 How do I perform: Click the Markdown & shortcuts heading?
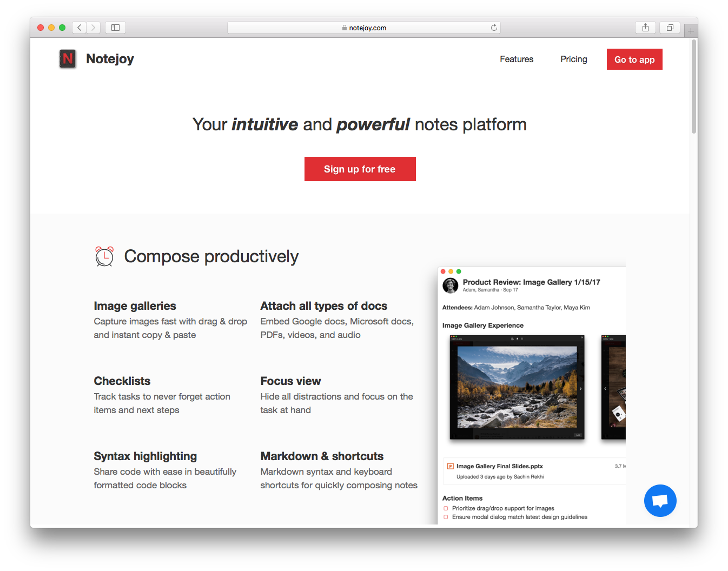point(322,456)
